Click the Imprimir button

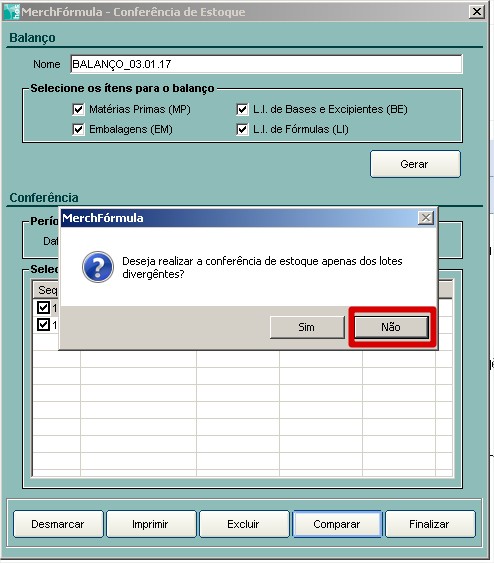coord(151,524)
